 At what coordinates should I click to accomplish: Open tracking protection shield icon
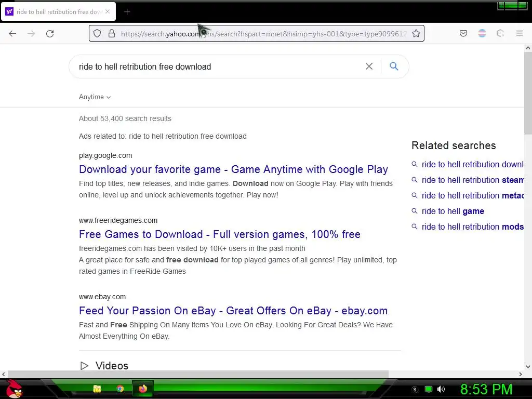click(x=97, y=33)
